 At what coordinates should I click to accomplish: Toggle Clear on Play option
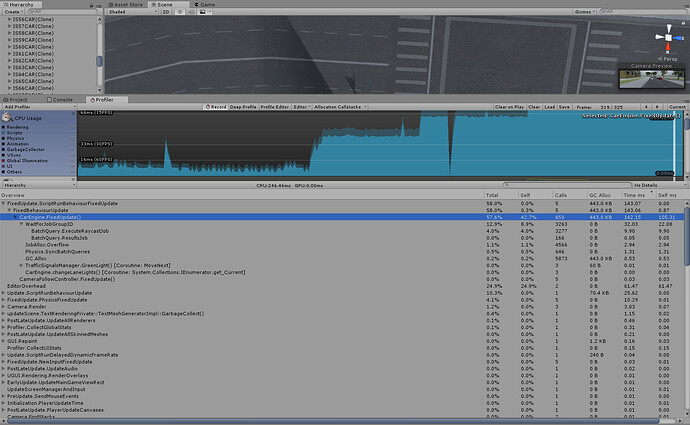(x=509, y=107)
